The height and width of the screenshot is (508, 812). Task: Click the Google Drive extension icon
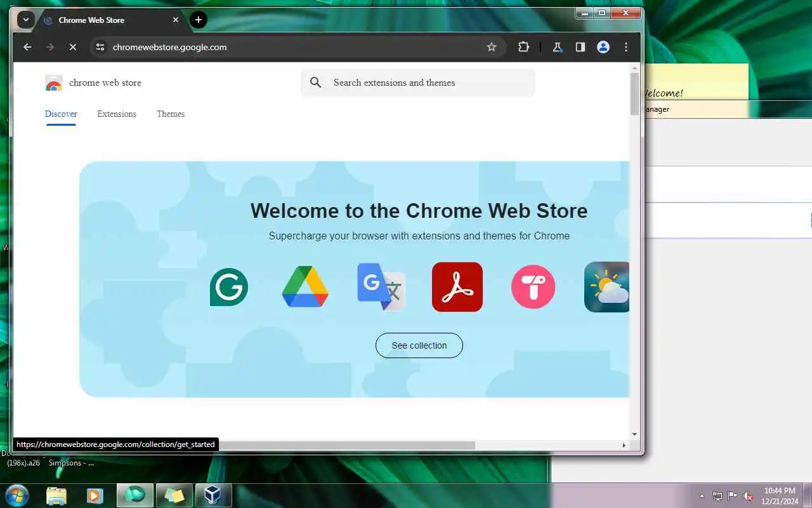(x=305, y=286)
